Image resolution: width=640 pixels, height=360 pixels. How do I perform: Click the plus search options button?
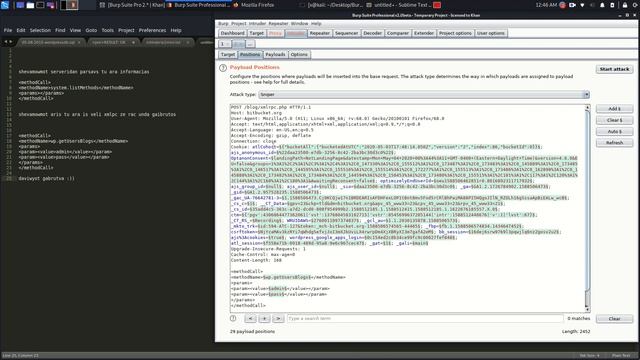(264, 318)
